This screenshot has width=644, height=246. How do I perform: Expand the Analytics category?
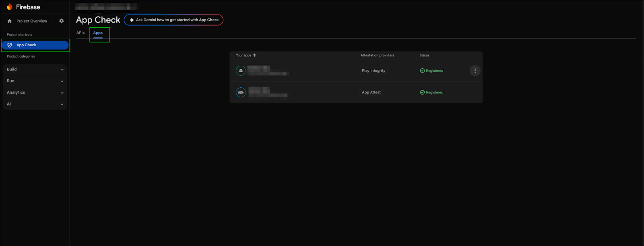(x=35, y=93)
